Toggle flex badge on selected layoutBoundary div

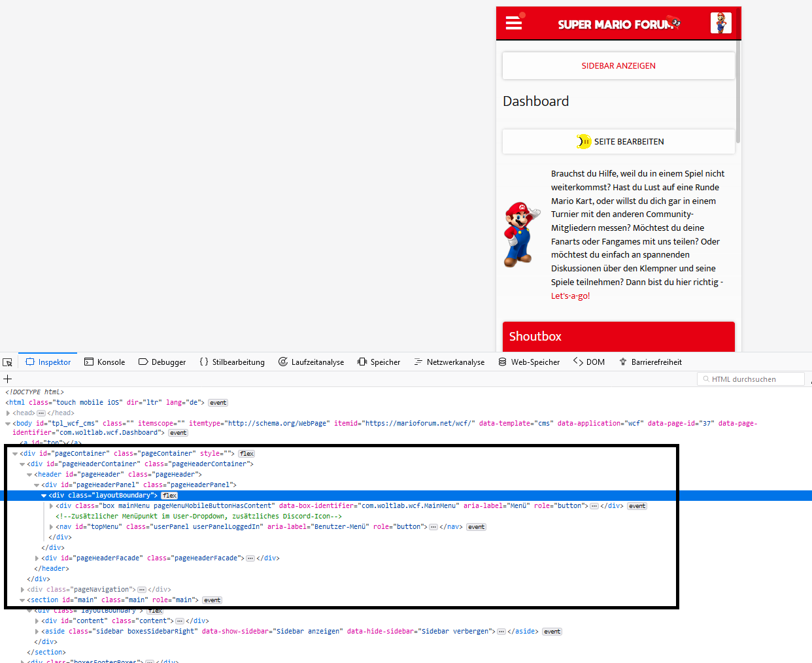coord(169,496)
